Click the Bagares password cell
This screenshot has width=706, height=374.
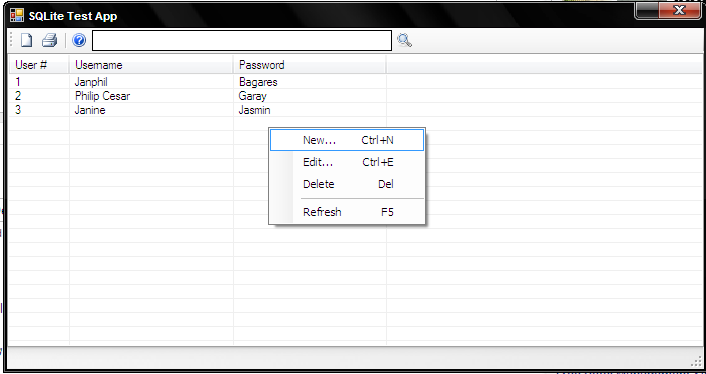pyautogui.click(x=258, y=82)
